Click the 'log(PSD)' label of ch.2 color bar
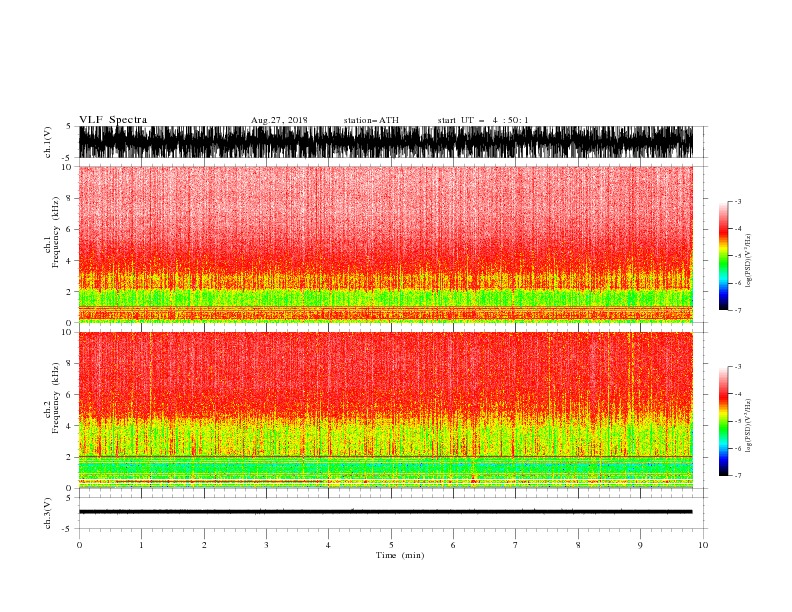Image resolution: width=792 pixels, height=612 pixels. click(749, 426)
